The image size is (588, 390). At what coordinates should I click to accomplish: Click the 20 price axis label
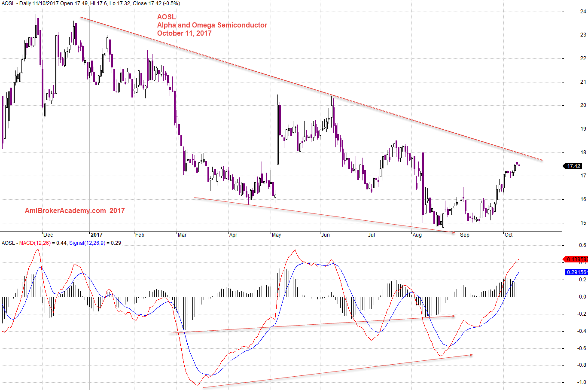click(x=583, y=105)
